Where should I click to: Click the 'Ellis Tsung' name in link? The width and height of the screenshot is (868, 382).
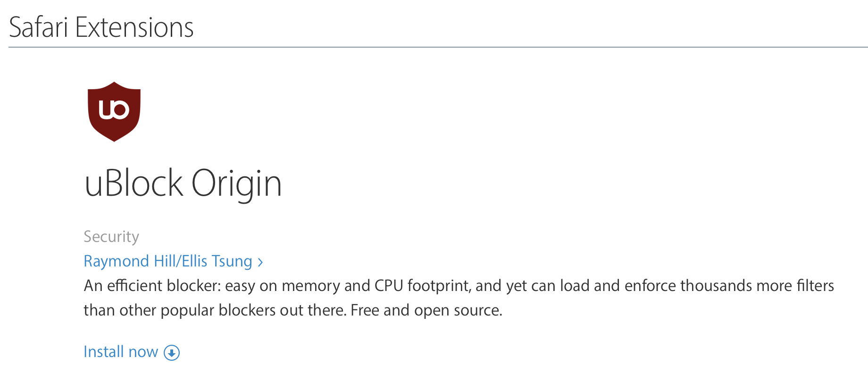tap(217, 261)
